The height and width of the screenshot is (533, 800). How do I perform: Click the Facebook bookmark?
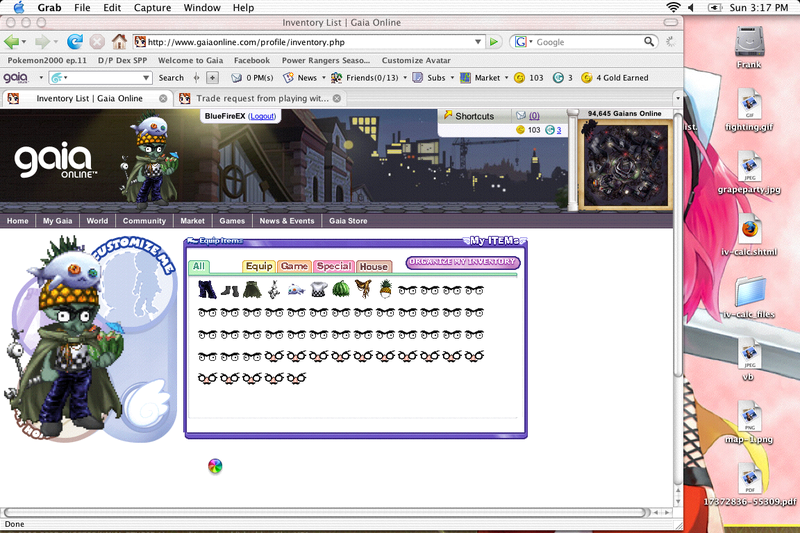[252, 60]
